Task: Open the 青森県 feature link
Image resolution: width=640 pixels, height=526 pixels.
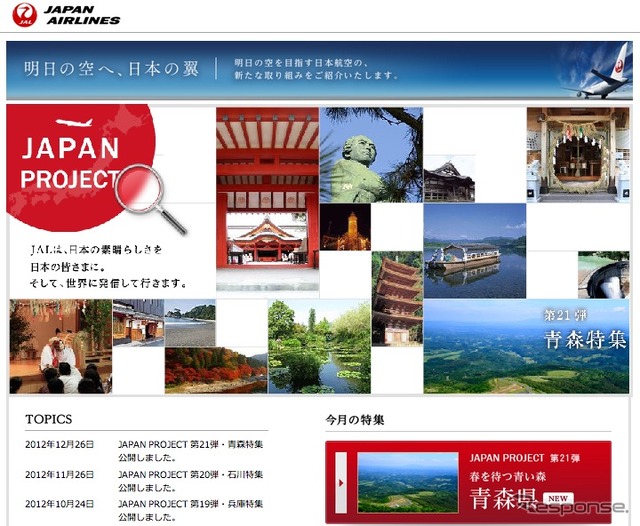Action: (x=504, y=499)
